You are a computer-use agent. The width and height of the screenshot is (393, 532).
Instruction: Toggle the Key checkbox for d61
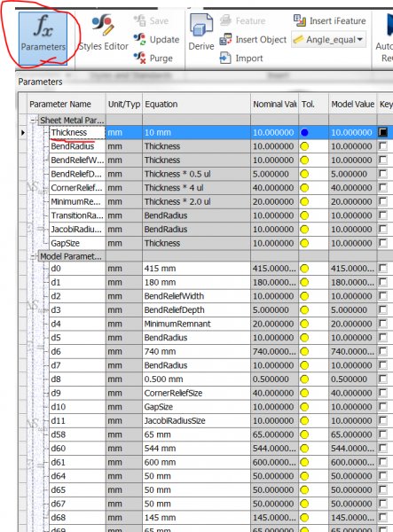coord(383,462)
